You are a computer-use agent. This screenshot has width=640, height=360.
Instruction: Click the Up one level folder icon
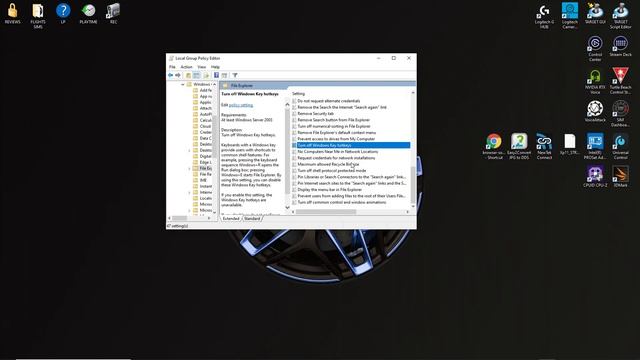point(188,75)
